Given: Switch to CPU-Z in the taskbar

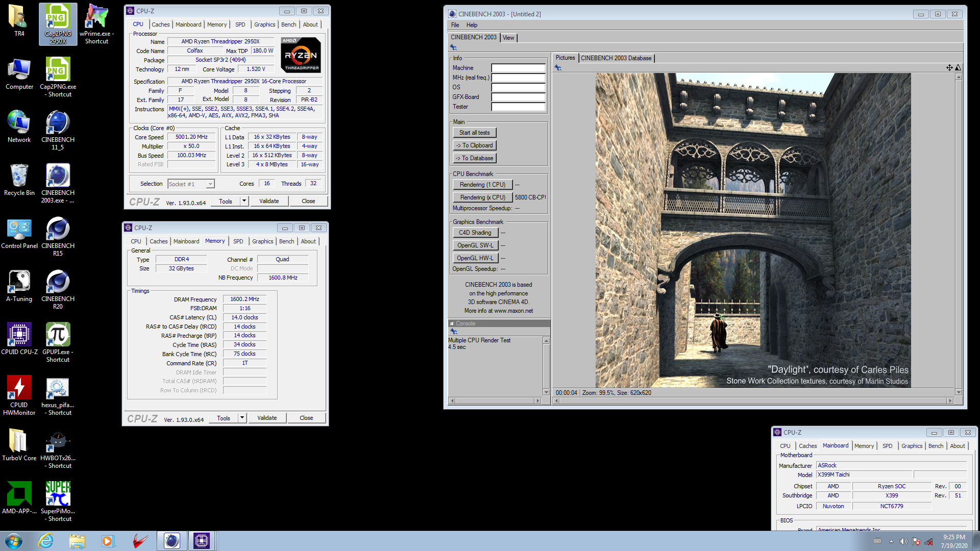Looking at the screenshot, I should click(x=202, y=541).
